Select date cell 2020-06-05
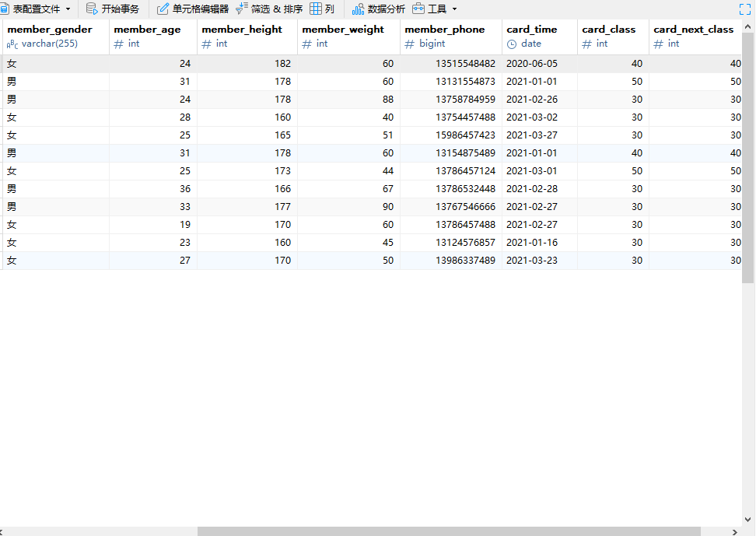The image size is (756, 536). click(x=540, y=64)
